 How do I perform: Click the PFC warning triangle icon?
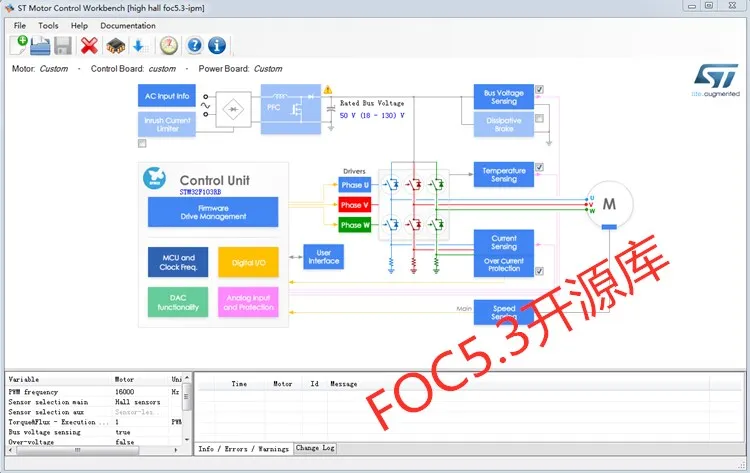point(328,89)
